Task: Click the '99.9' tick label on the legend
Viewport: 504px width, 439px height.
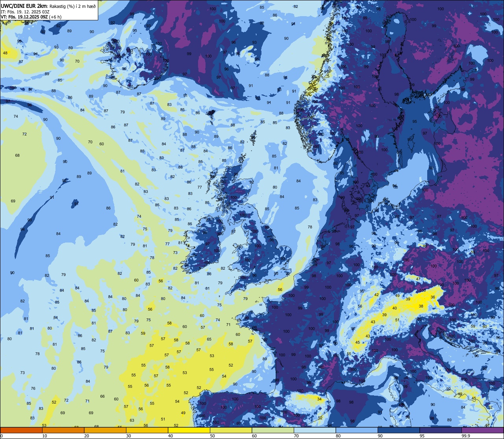Action: pos(466,436)
